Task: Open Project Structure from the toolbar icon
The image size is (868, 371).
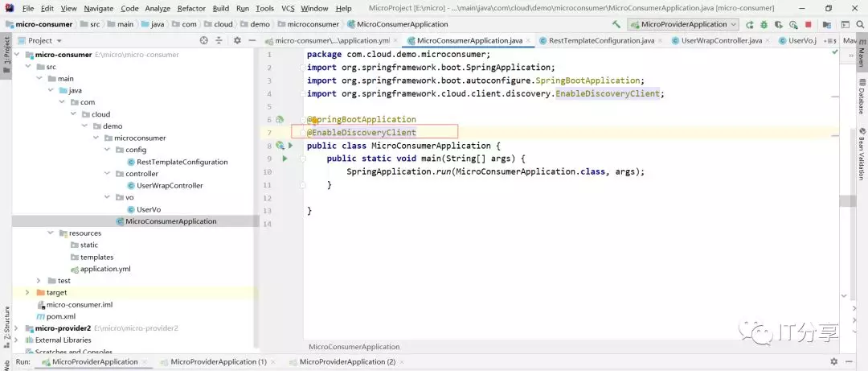Action: [826, 24]
